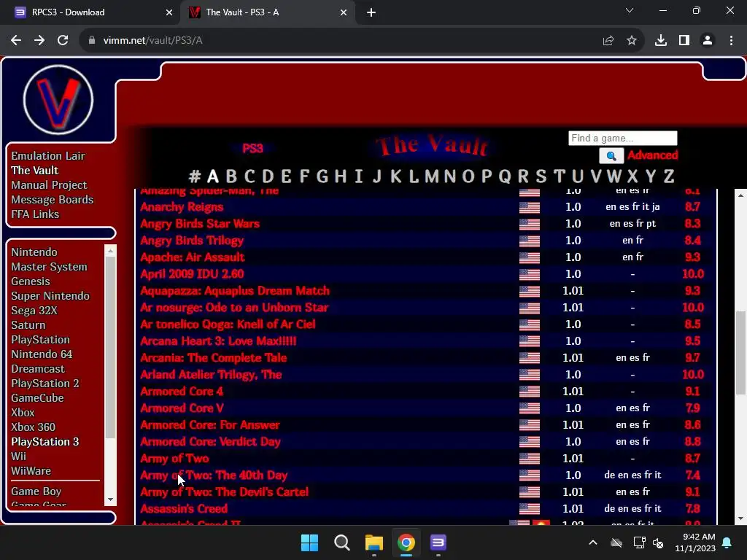Click the US flag next to Anarchy Reigns
Image resolution: width=747 pixels, height=560 pixels.
point(530,207)
